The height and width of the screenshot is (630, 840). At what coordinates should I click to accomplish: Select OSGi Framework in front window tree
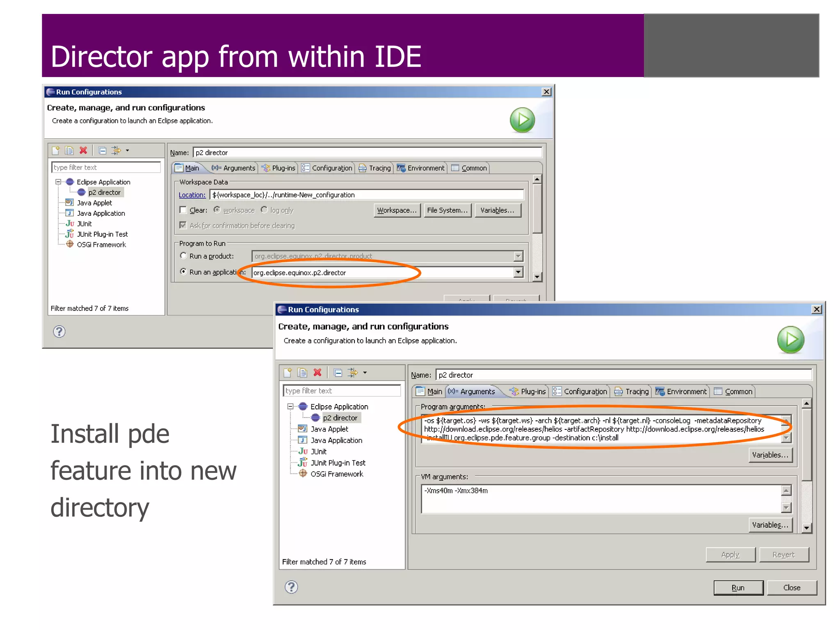click(x=337, y=474)
